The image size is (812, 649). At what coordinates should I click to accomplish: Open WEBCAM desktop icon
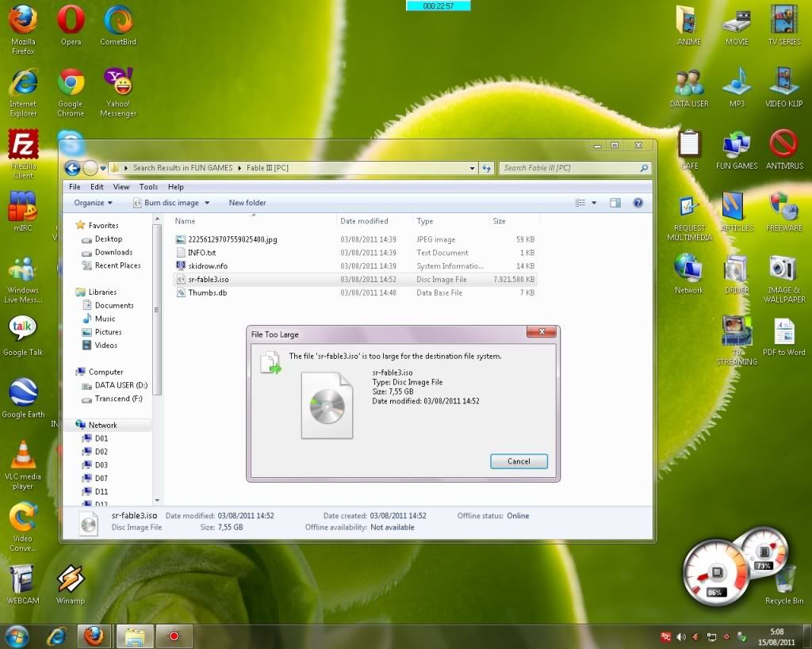pyautogui.click(x=23, y=585)
